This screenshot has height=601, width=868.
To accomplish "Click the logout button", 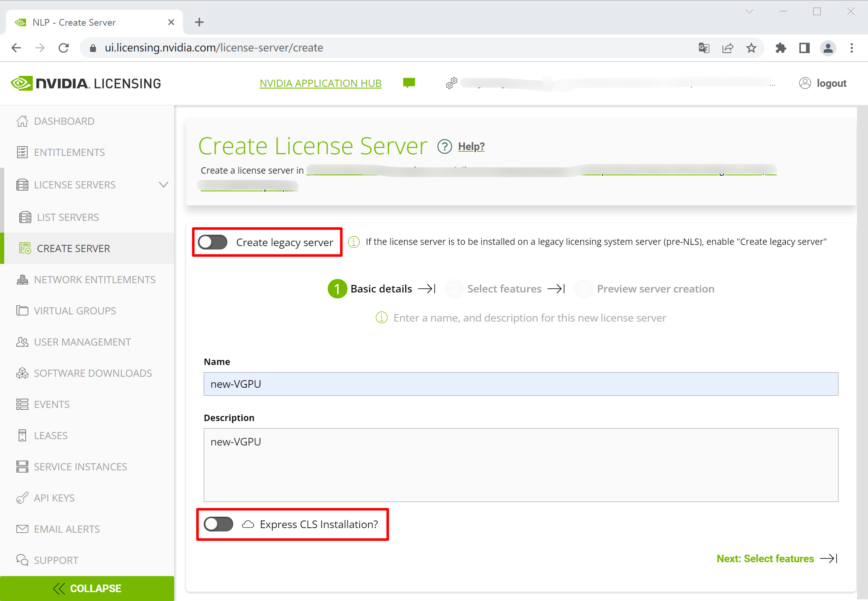I will click(x=823, y=83).
